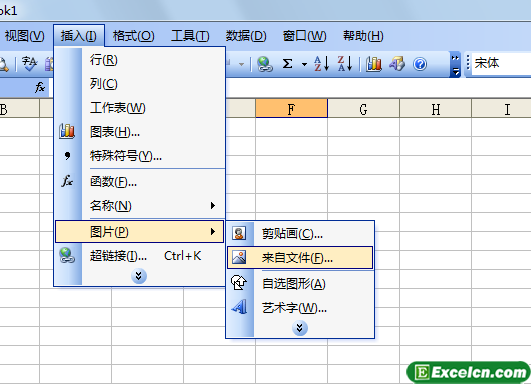Open the 视图(V) menu

(x=24, y=36)
